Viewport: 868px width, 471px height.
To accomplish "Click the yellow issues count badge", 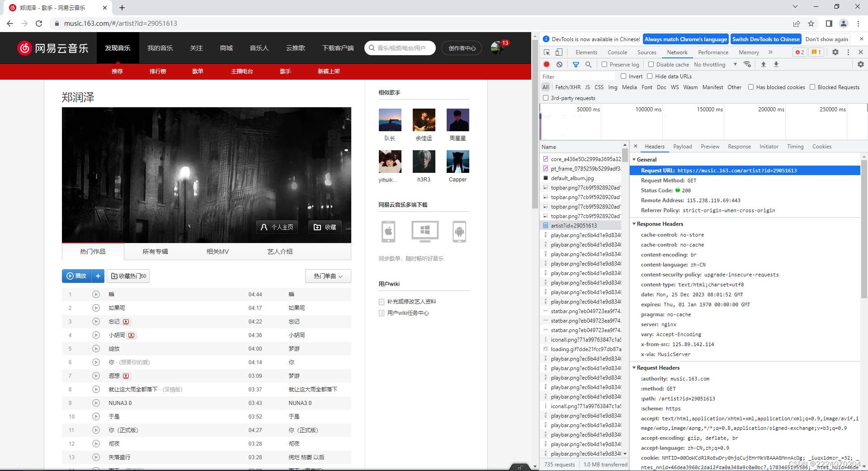I will click(816, 52).
